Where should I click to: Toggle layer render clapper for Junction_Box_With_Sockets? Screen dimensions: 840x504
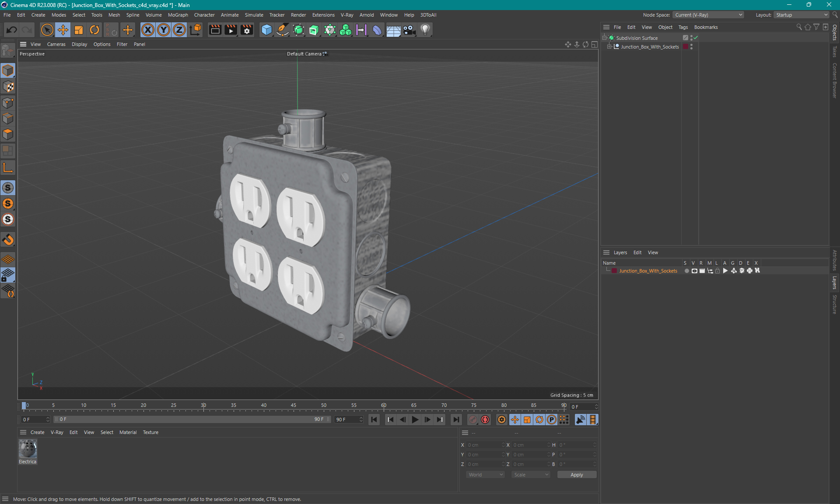pyautogui.click(x=702, y=271)
